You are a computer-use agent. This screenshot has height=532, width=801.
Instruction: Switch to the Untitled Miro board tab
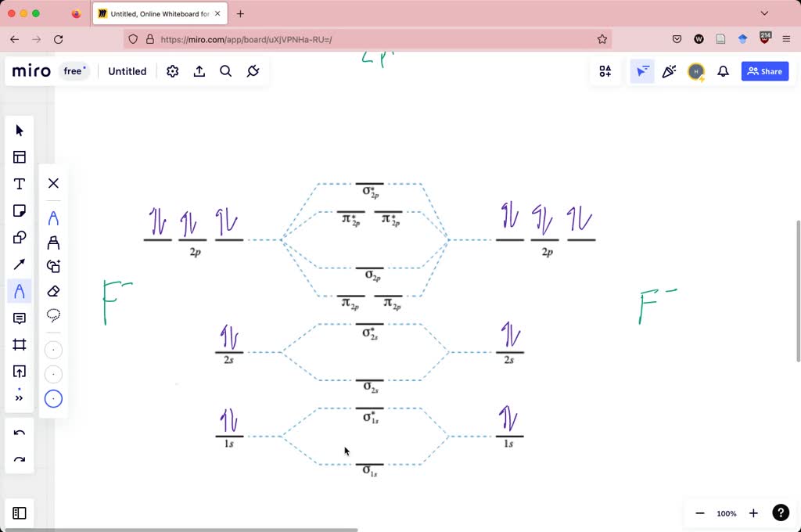pos(156,13)
